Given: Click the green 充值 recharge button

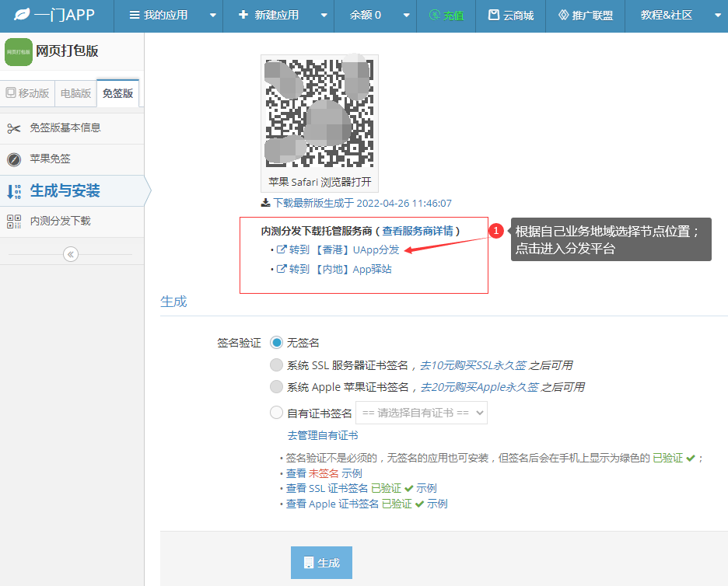Looking at the screenshot, I should tap(446, 16).
